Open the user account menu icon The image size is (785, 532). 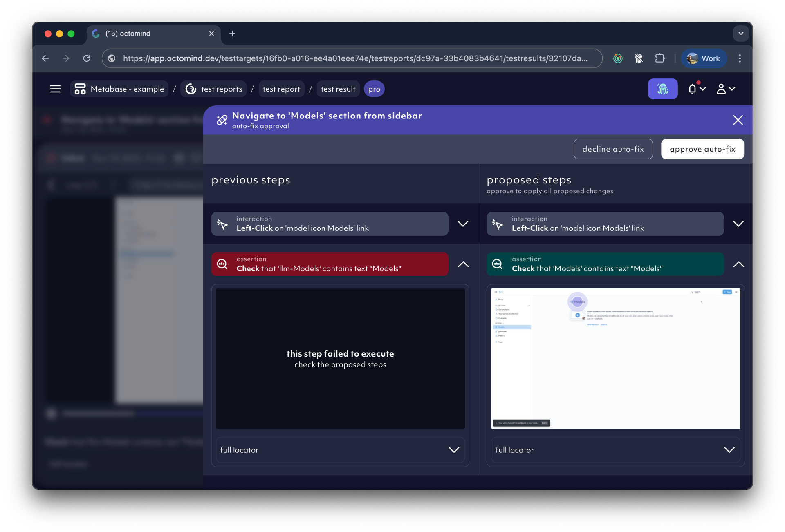pyautogui.click(x=722, y=89)
